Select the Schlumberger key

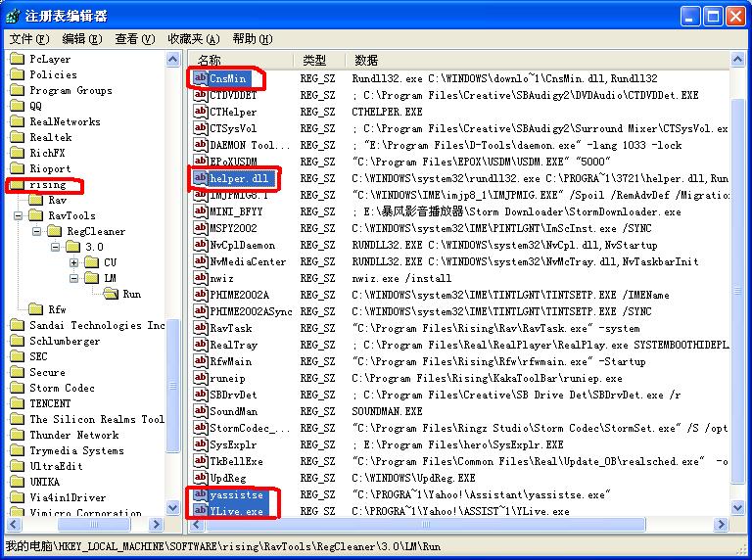coord(65,341)
